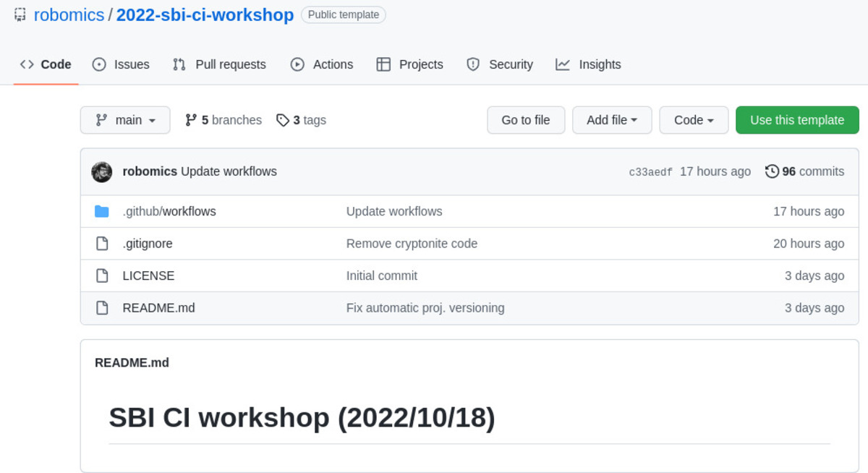Image resolution: width=868 pixels, height=473 pixels.
Task: Click the file icon for LICENSE
Action: click(x=102, y=276)
